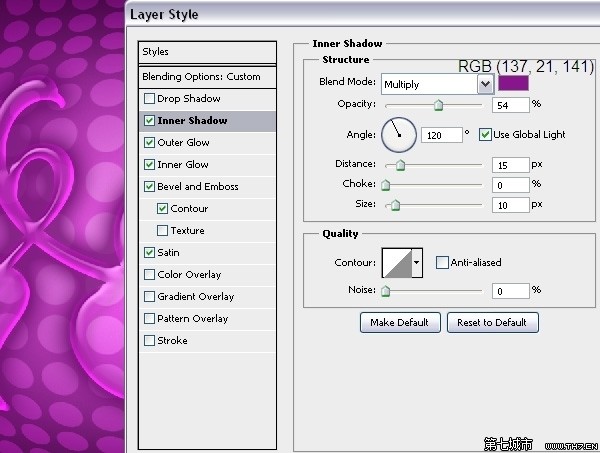Image resolution: width=600 pixels, height=453 pixels.
Task: Open the Contour curve thumbnail picker
Action: click(396, 263)
